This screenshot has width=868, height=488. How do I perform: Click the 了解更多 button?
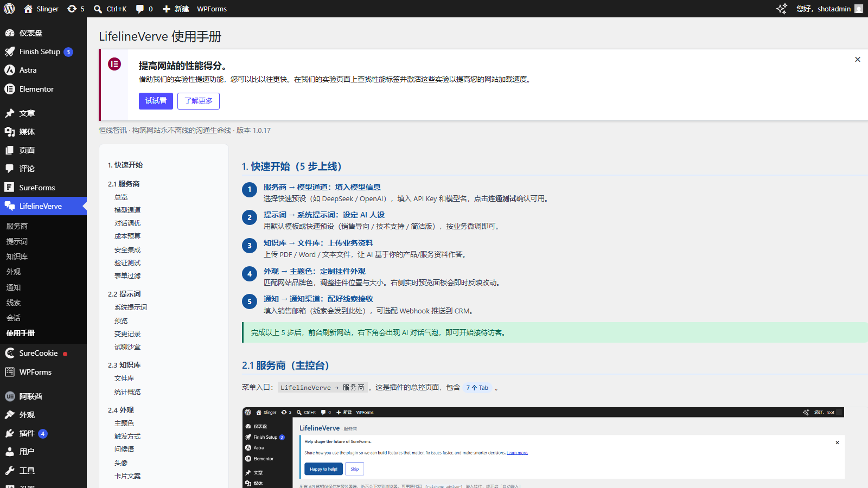[199, 101]
